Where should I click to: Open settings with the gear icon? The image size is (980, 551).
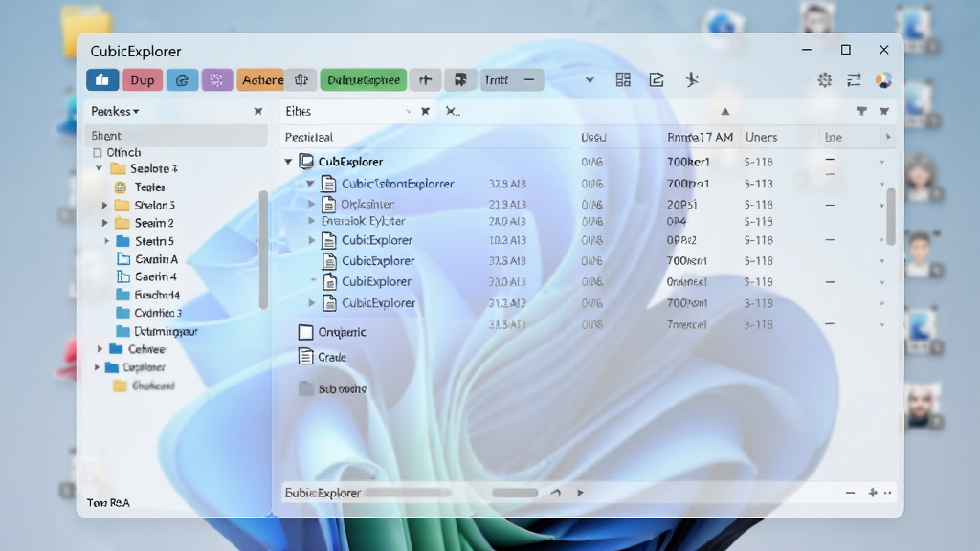[x=824, y=80]
